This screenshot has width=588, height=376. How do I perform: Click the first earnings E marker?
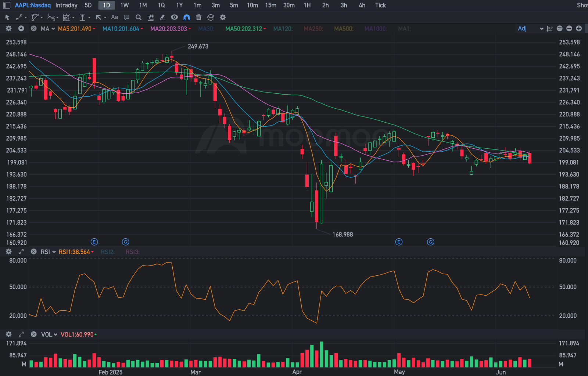click(x=94, y=242)
